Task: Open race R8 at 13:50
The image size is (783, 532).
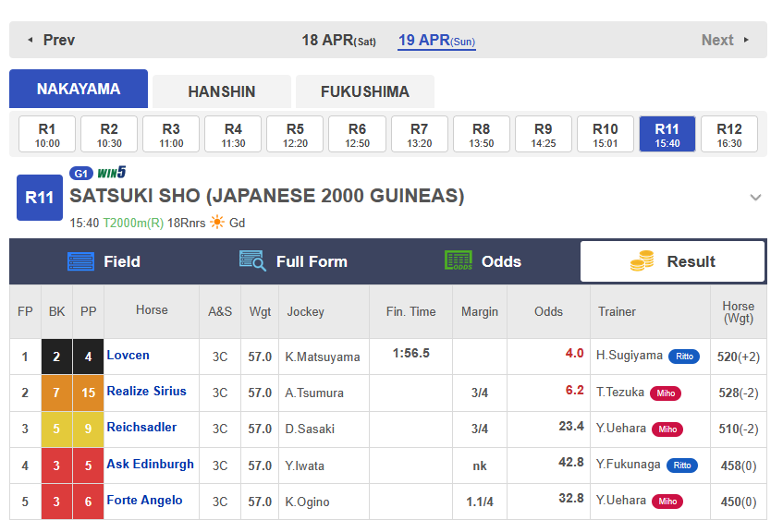Action: [x=482, y=134]
